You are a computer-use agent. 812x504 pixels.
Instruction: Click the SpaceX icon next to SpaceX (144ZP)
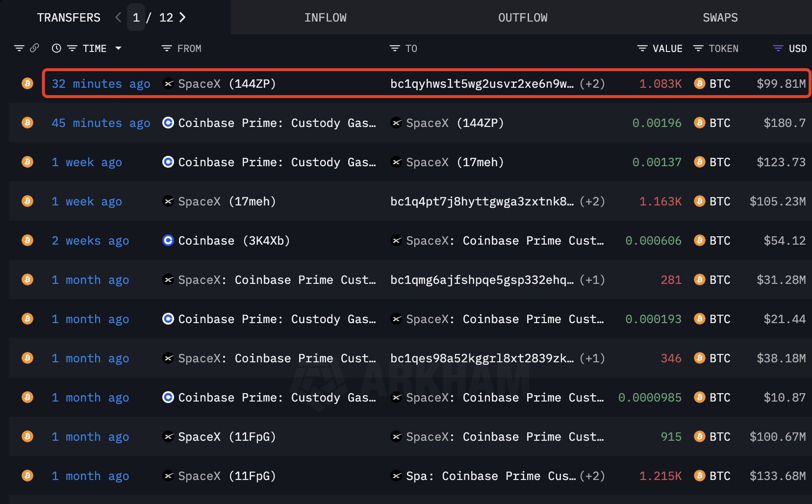click(x=168, y=83)
